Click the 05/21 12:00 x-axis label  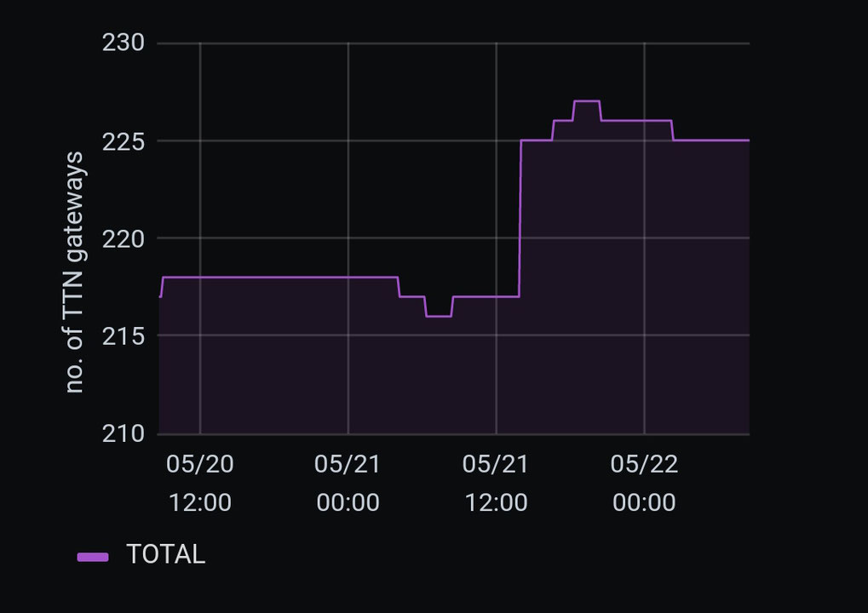pyautogui.click(x=496, y=483)
